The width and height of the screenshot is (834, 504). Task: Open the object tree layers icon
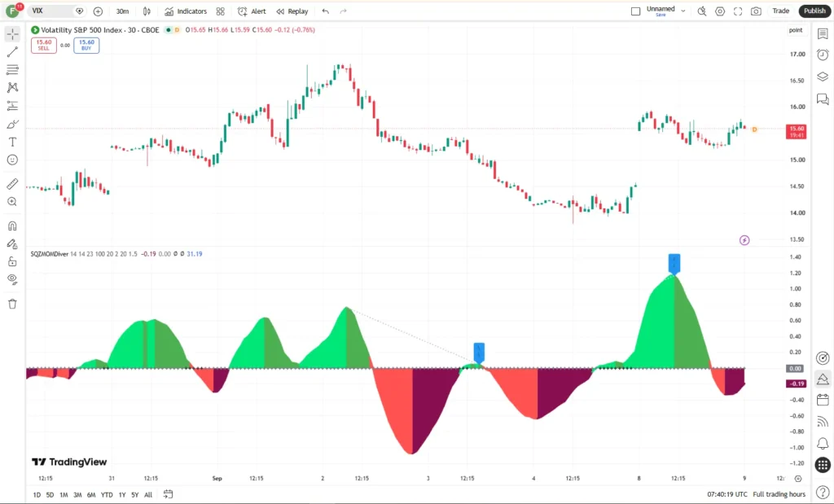(823, 77)
